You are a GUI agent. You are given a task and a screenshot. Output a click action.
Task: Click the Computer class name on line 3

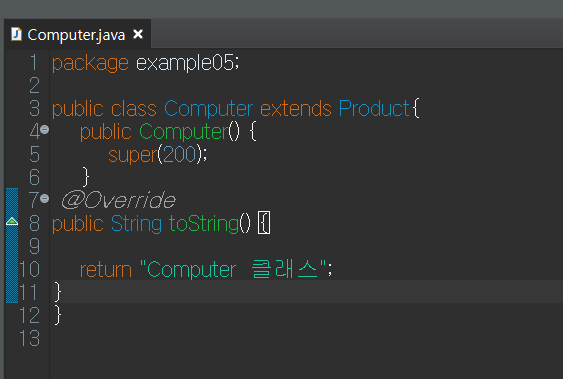tap(208, 109)
